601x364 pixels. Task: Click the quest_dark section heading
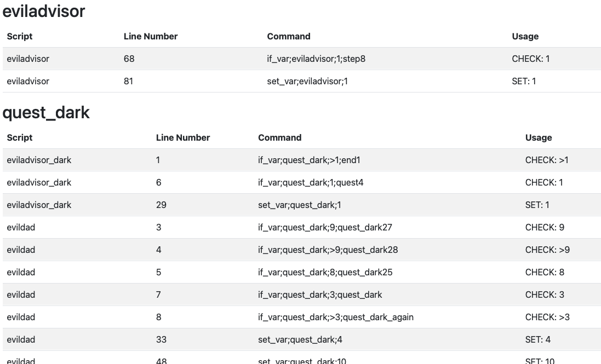[x=46, y=113]
